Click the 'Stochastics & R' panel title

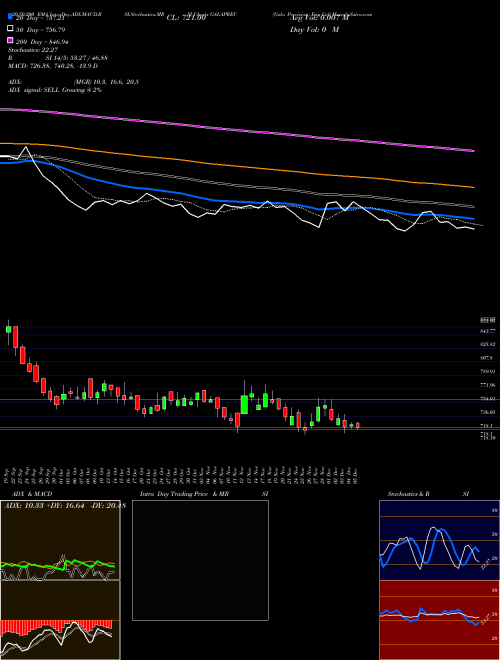[x=409, y=494]
